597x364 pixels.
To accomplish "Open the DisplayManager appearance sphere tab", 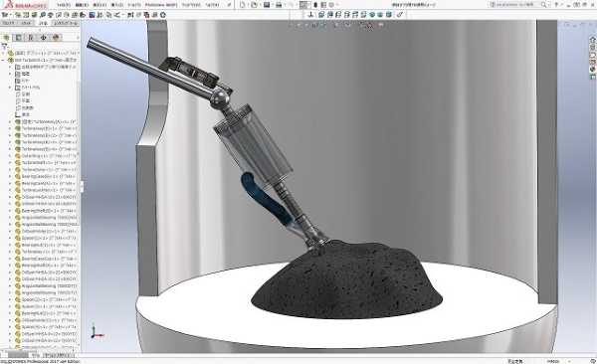I will click(x=56, y=38).
